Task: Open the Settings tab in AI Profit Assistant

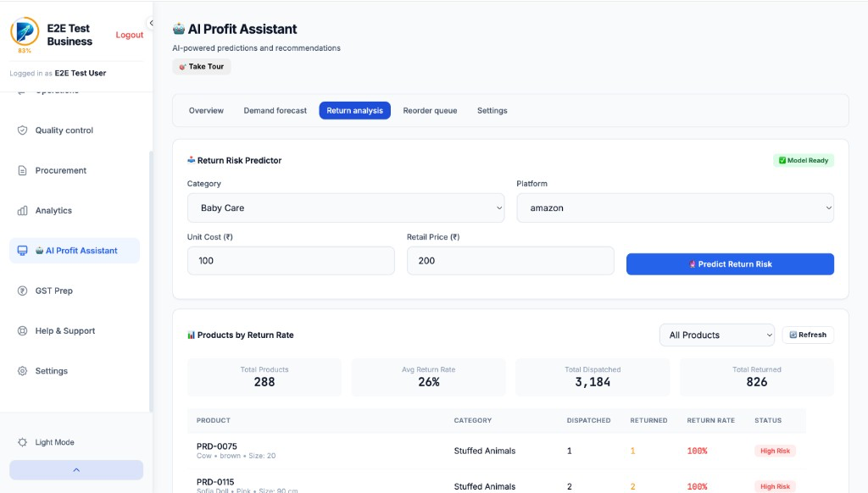Action: pos(492,111)
